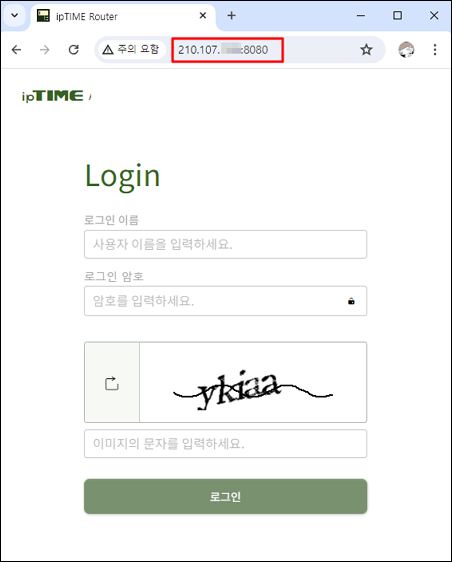Expand the tab search dropdown arrow
Viewport: 452px width, 562px height.
(15, 15)
